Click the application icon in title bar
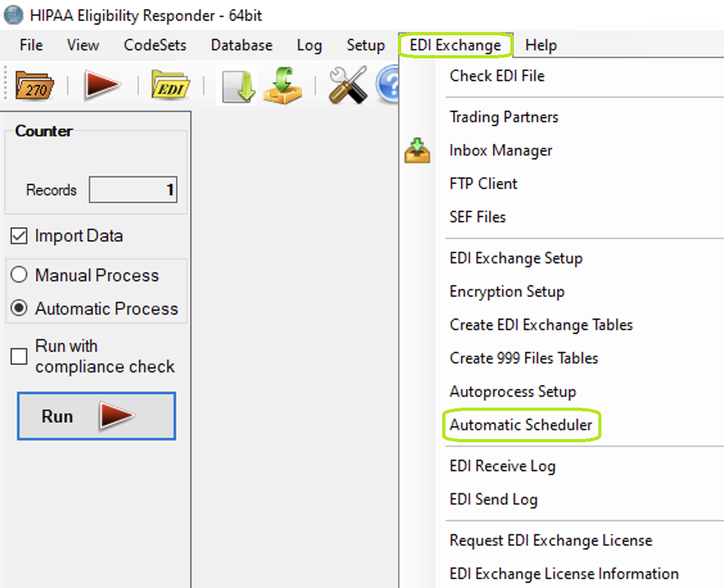The image size is (724, 588). click(13, 15)
